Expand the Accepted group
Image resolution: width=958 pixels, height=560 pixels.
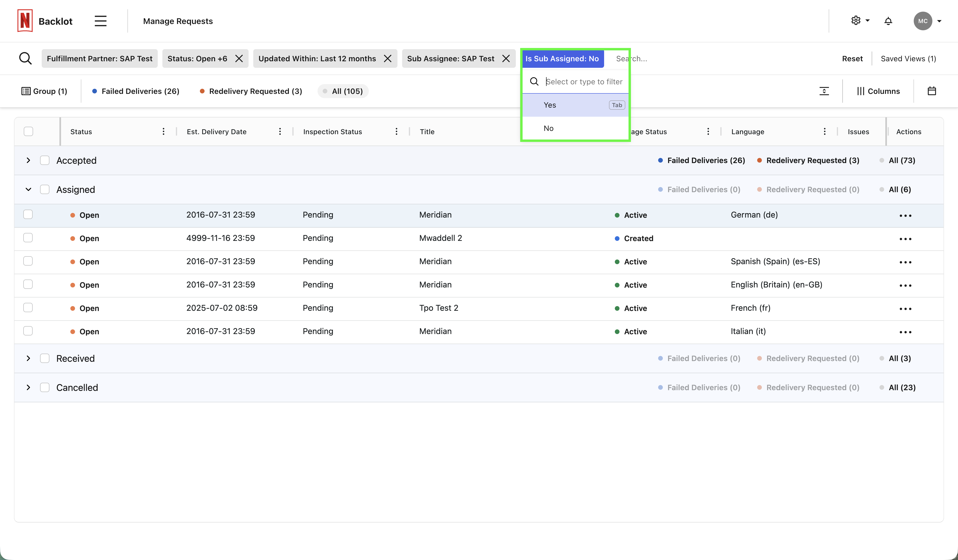pyautogui.click(x=28, y=160)
